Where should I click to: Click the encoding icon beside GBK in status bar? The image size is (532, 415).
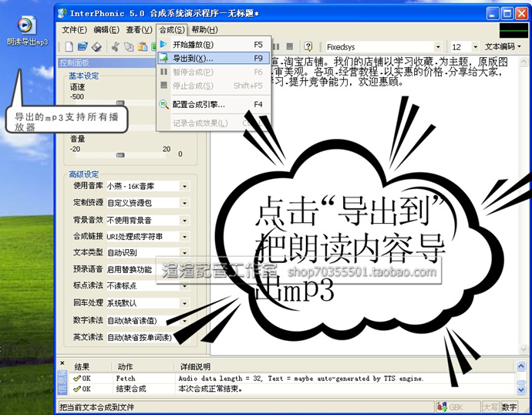(x=442, y=407)
